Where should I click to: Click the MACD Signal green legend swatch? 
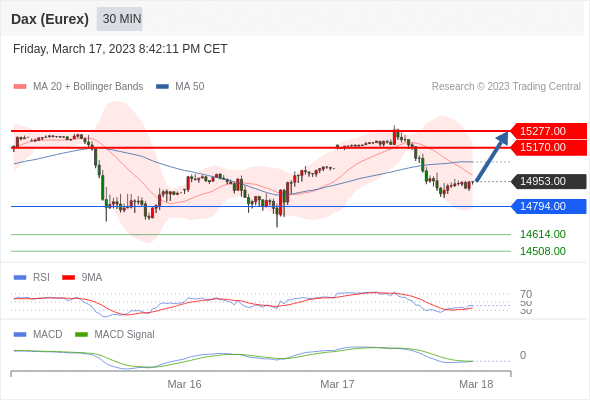tap(81, 335)
